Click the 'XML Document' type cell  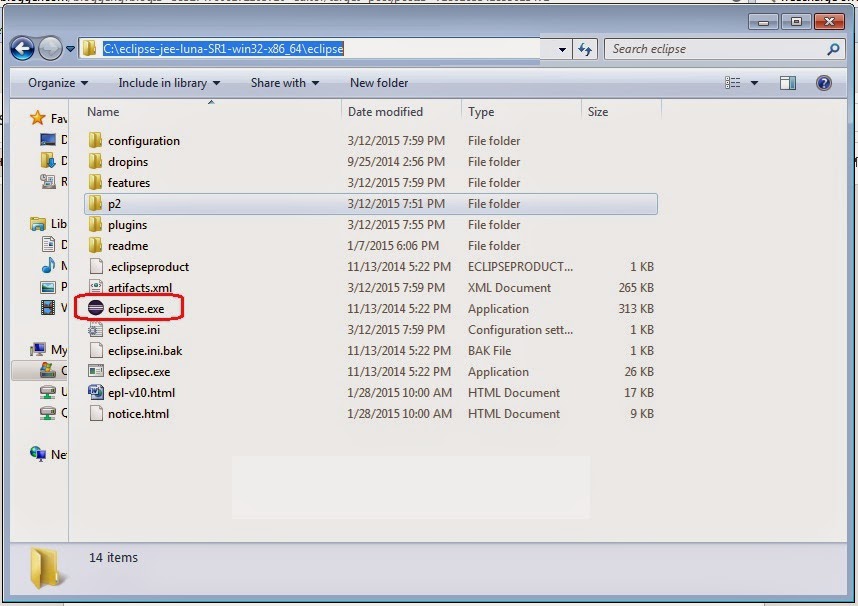coord(509,288)
